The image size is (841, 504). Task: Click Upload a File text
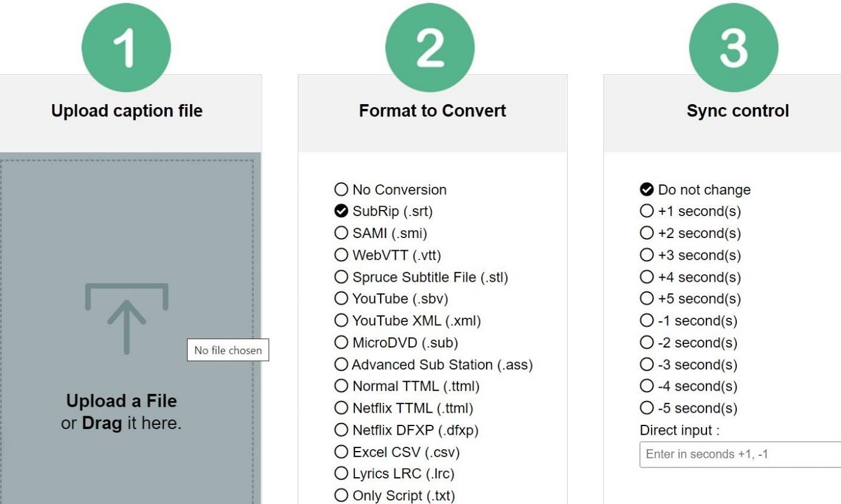121,401
